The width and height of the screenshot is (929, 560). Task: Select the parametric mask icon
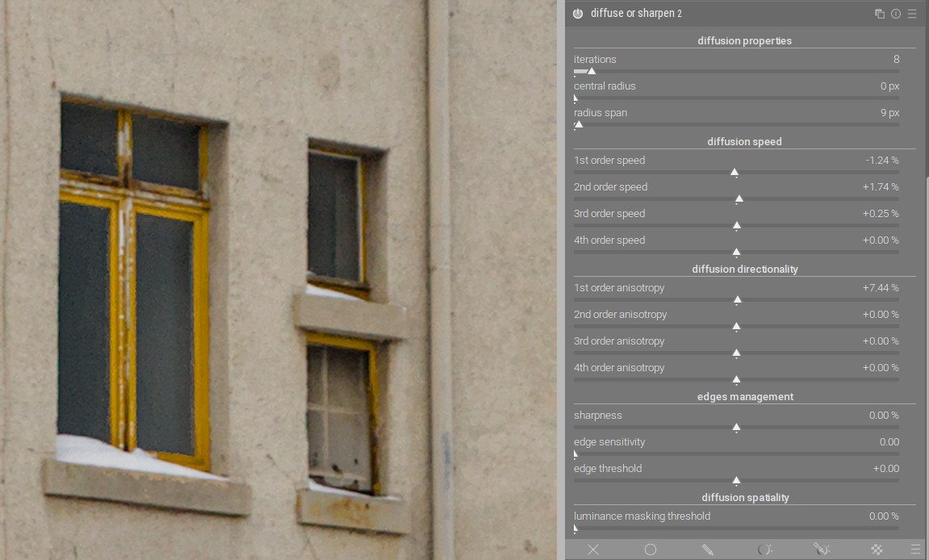[764, 550]
